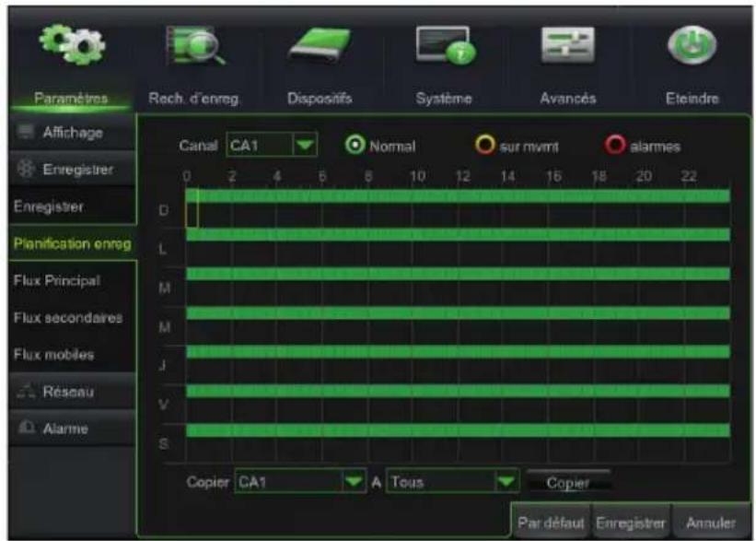Select the alarmes recording mode
The height and width of the screenshot is (541, 756).
coord(615,145)
